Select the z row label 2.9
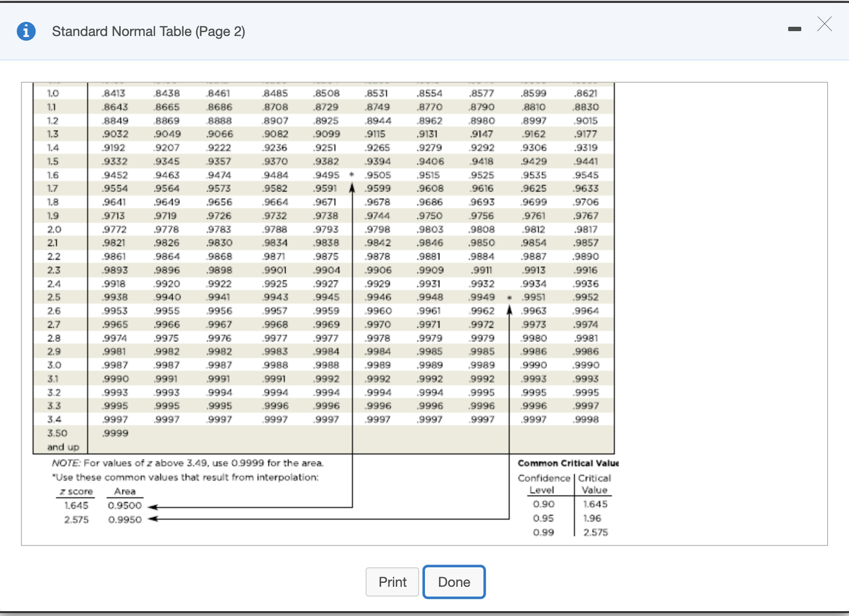849x616 pixels. coord(54,352)
